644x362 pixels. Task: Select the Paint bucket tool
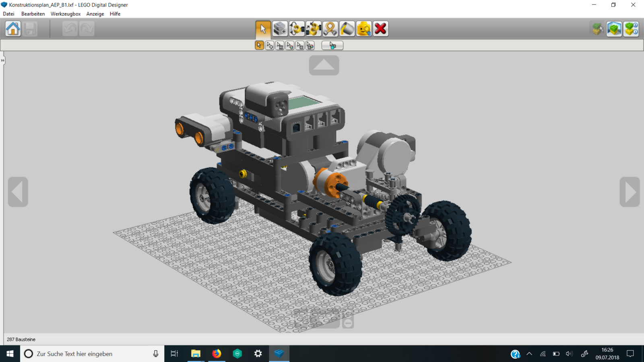[x=347, y=29]
